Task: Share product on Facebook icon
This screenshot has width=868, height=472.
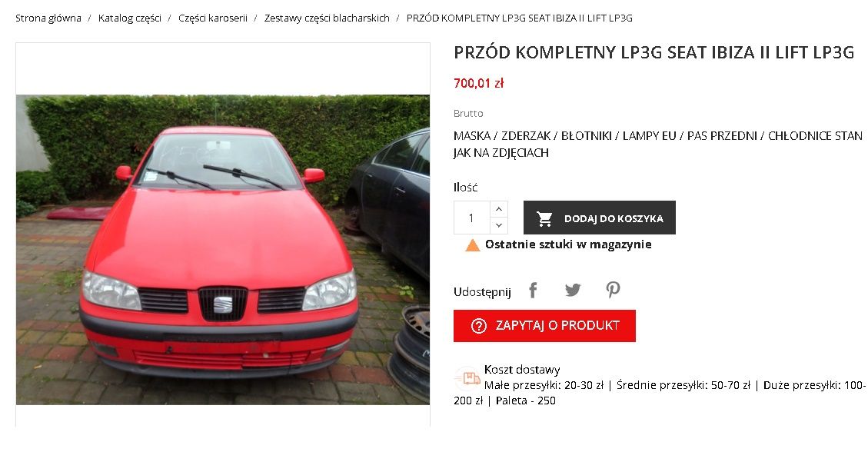Action: (x=533, y=290)
